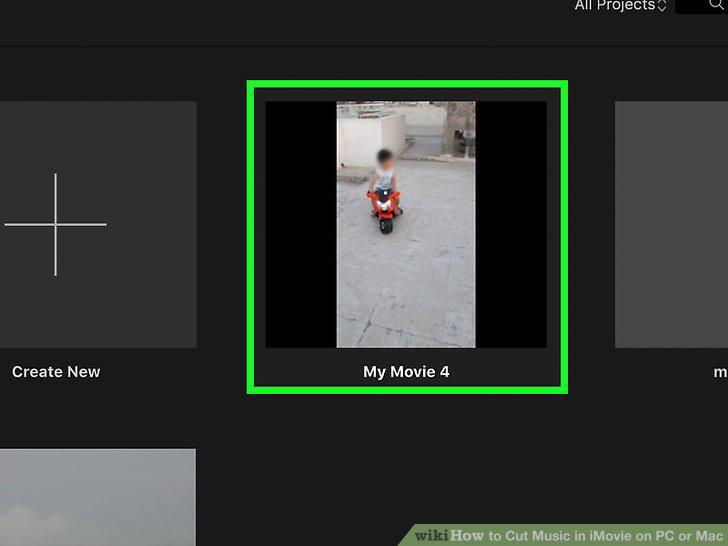This screenshot has height=546, width=728.
Task: Click the search magnifier icon
Action: [717, 5]
